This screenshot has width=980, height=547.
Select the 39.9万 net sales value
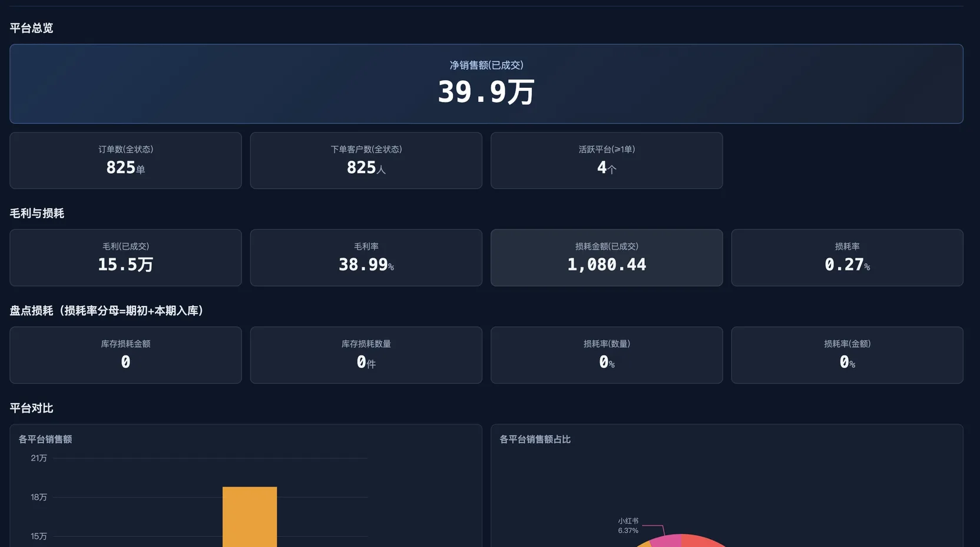click(486, 93)
